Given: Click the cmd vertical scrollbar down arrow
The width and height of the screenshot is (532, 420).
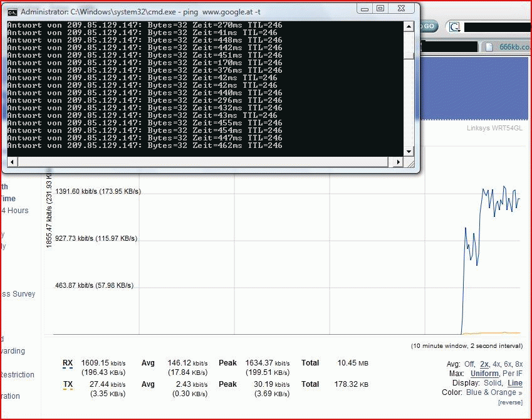Looking at the screenshot, I should click(x=409, y=152).
